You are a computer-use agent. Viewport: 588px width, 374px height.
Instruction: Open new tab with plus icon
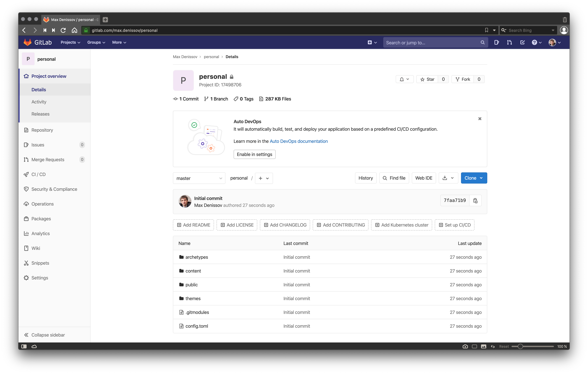point(105,20)
